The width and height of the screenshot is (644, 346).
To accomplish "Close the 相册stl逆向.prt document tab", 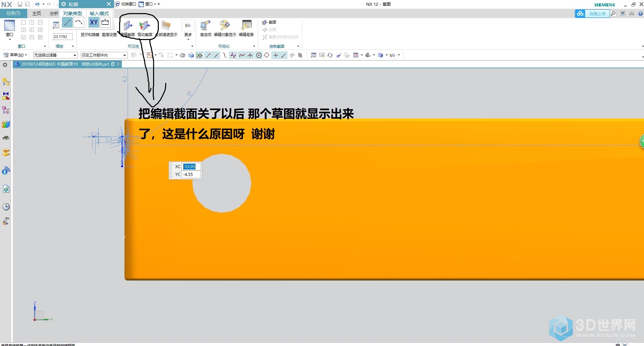I will (x=118, y=64).
